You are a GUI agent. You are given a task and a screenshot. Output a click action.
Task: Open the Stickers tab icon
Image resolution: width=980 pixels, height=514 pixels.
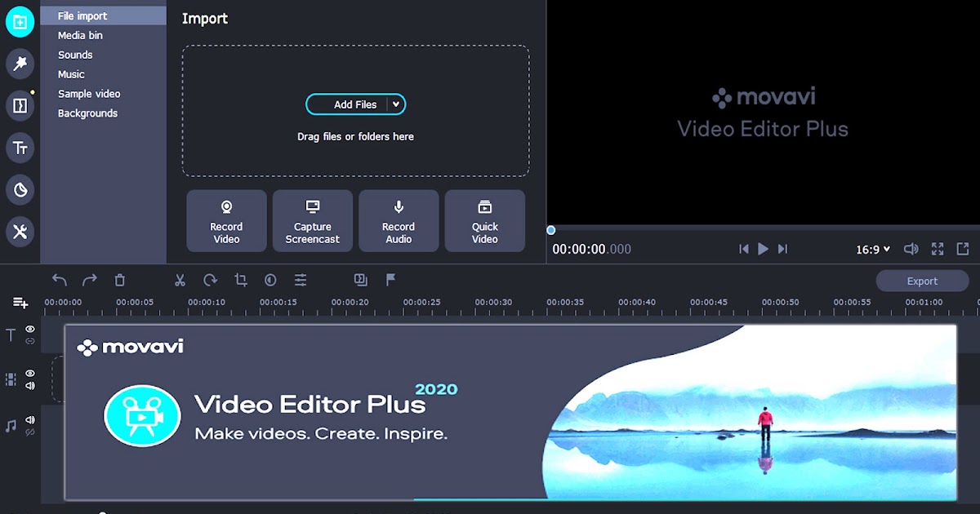pyautogui.click(x=20, y=189)
